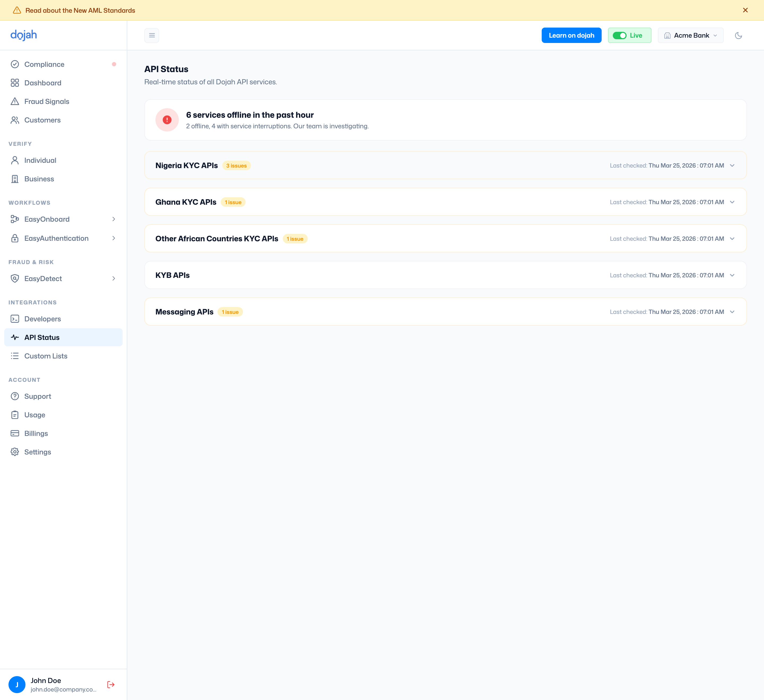Click the red notification dot beside Compliance
This screenshot has height=700, width=764.
click(x=114, y=64)
